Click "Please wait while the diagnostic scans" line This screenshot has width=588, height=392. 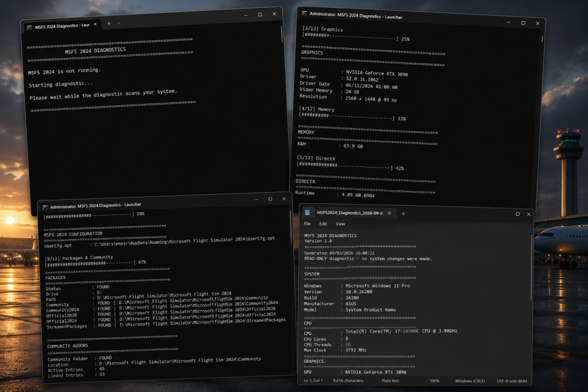click(103, 95)
